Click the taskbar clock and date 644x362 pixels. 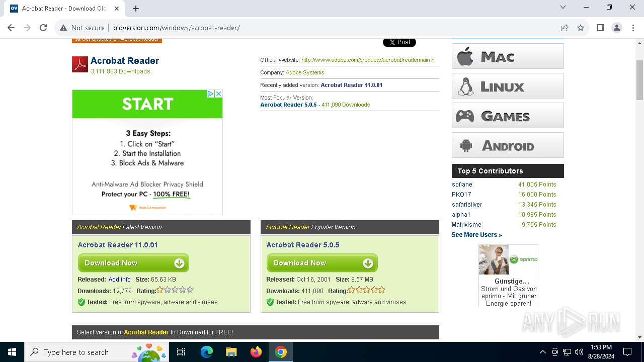click(601, 352)
